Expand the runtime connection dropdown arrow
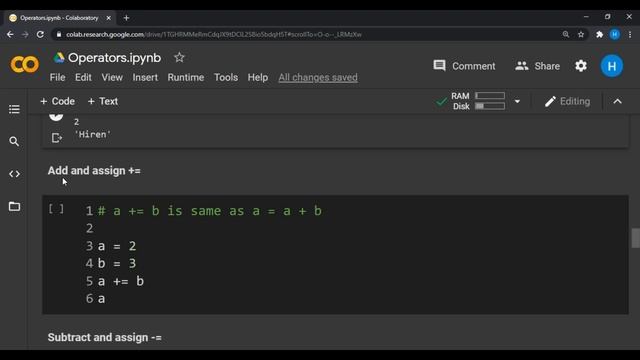 click(x=517, y=101)
